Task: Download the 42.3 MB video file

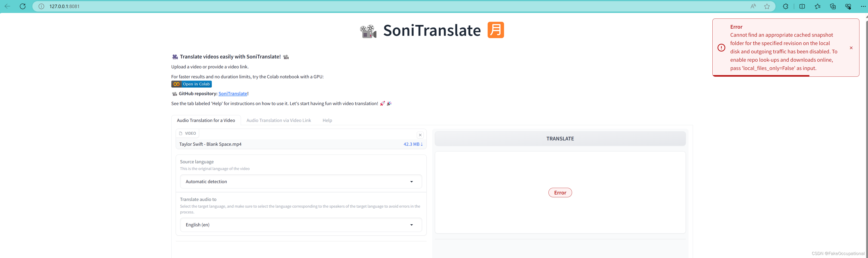Action: 413,144
